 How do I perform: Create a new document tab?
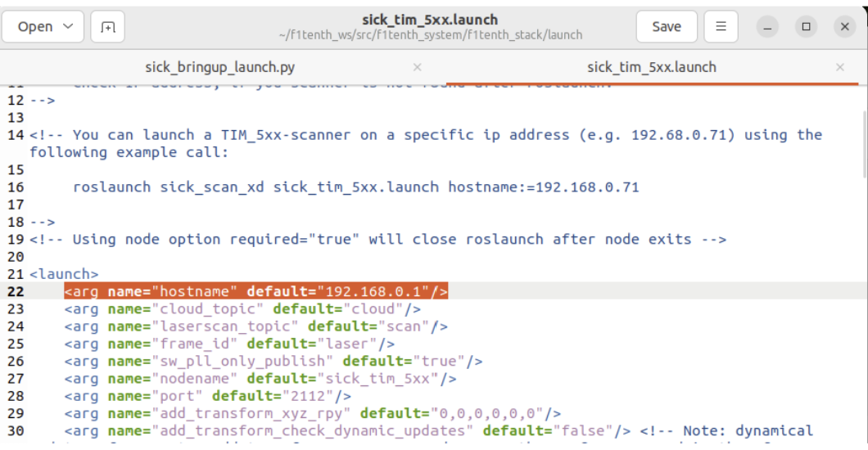click(107, 26)
